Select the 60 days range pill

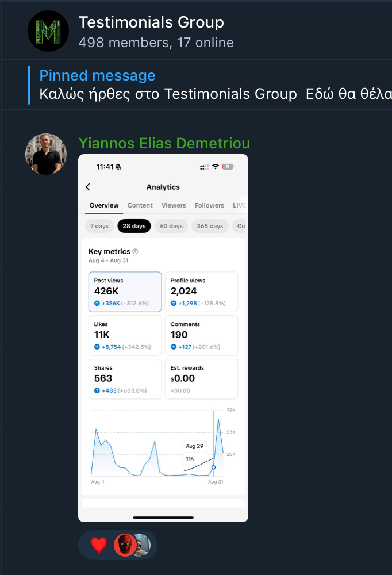tap(171, 226)
